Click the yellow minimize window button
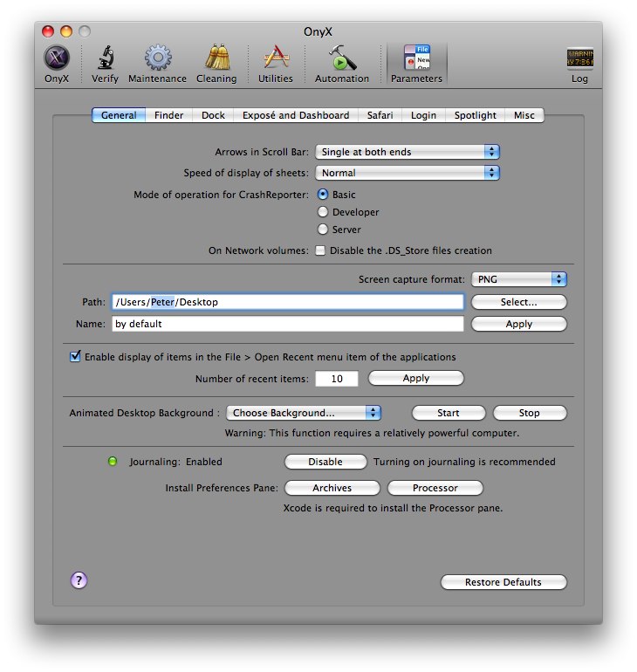The width and height of the screenshot is (637, 672). tap(66, 31)
